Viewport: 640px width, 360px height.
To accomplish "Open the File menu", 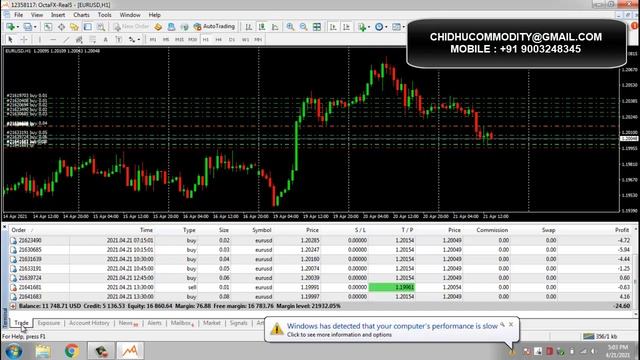I will click(18, 15).
